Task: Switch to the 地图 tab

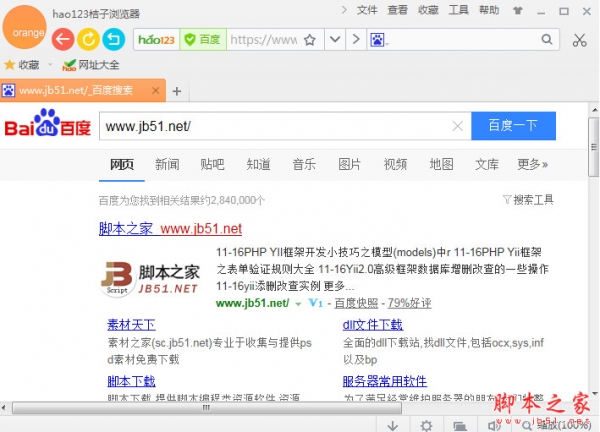Action: click(x=441, y=165)
